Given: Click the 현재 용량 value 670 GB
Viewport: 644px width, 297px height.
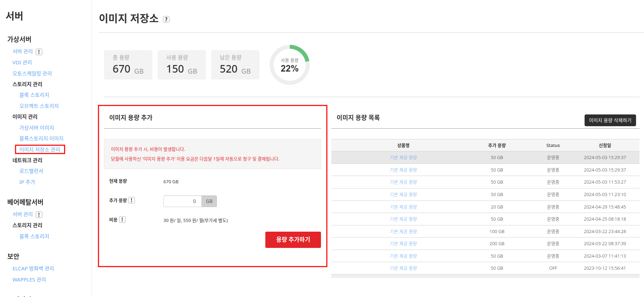Looking at the screenshot, I should [171, 182].
